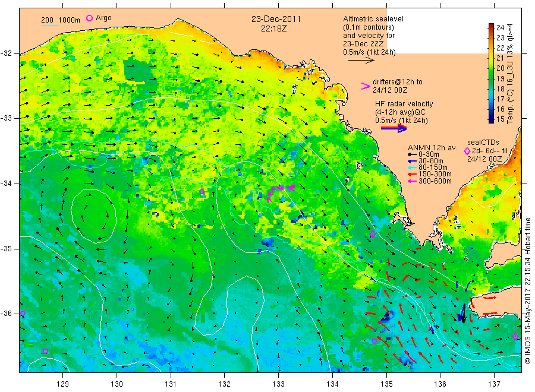Image resolution: width=535 pixels, height=392 pixels.
Task: Click the red 150-300m ANMN arrow symbol
Action: coord(412,174)
